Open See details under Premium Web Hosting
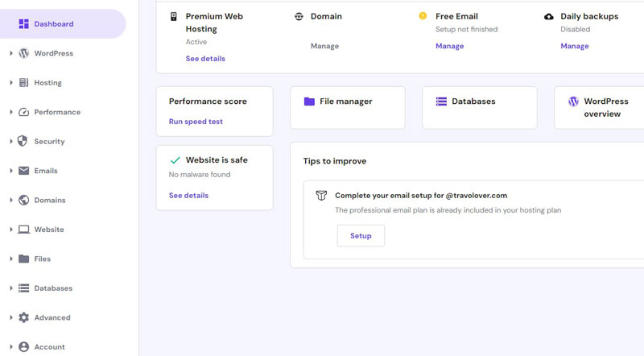Viewport: 644px width, 356px height. 205,59
